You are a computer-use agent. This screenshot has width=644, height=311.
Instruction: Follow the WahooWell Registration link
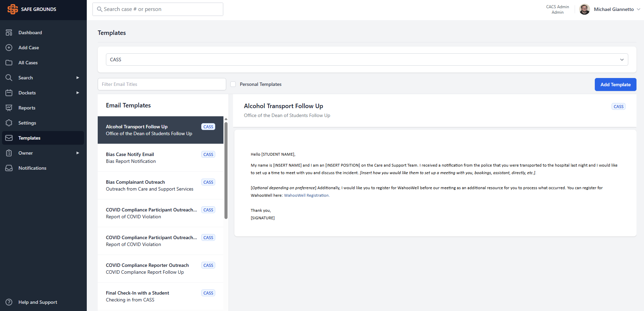click(306, 195)
